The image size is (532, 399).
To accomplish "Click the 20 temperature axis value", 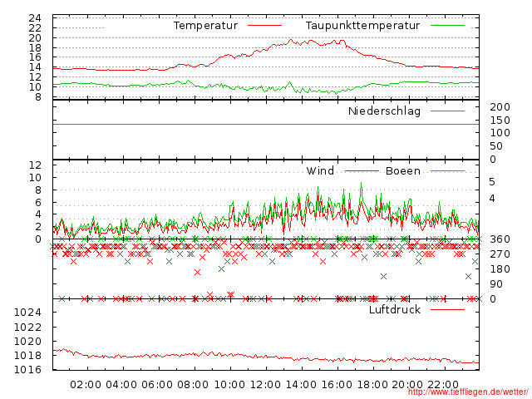I will coord(35,38).
